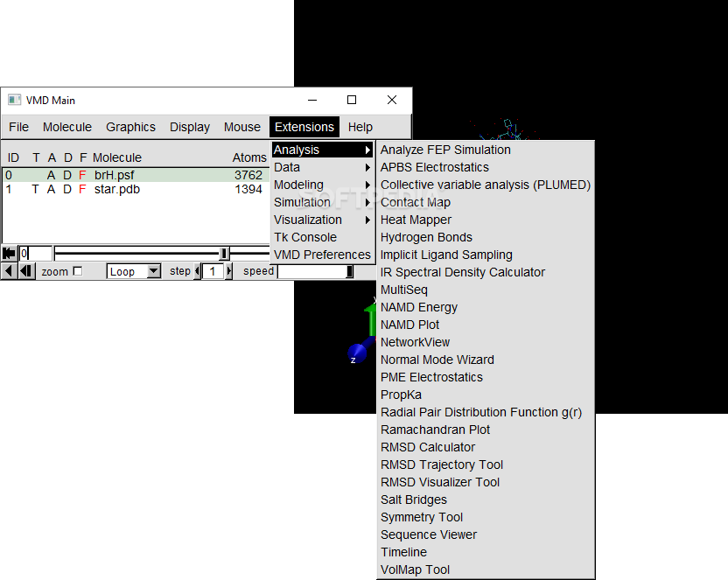Image resolution: width=728 pixels, height=580 pixels.
Task: Launch RMSD Calculator
Action: 485,447
